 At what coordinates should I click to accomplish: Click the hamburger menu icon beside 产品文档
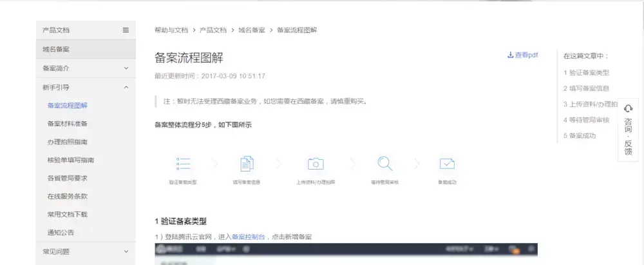(126, 30)
